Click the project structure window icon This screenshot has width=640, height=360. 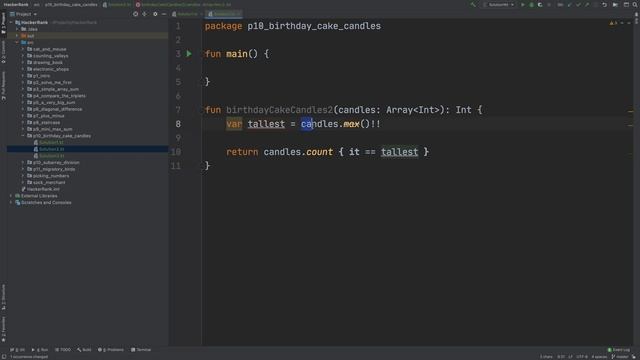tap(626, 4)
